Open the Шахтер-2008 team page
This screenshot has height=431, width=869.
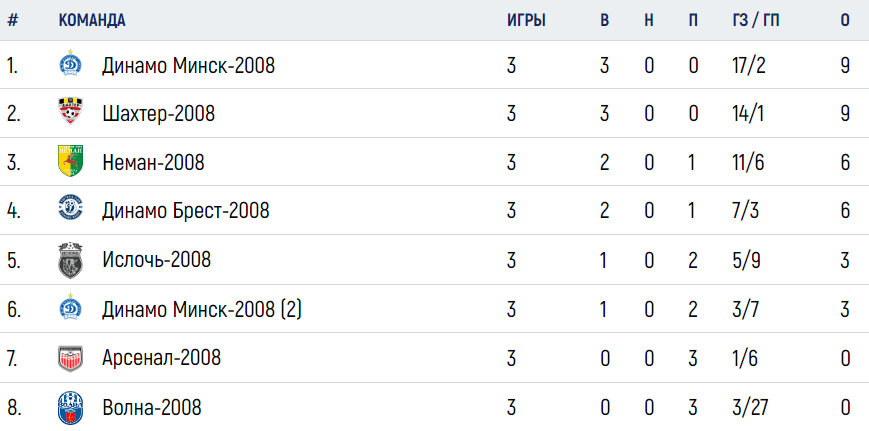(159, 114)
